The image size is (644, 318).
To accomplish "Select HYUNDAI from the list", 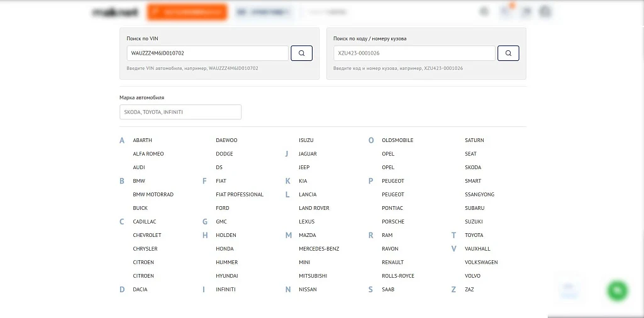I will point(226,276).
